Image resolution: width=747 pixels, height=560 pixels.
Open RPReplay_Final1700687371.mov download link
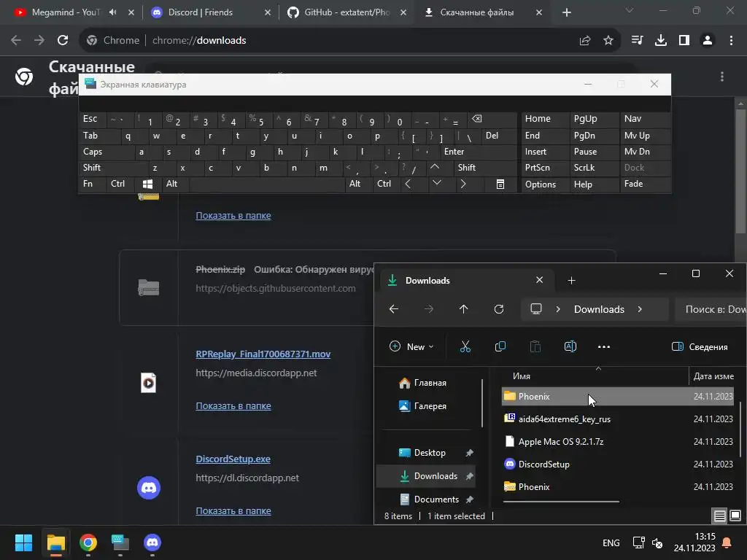click(263, 354)
